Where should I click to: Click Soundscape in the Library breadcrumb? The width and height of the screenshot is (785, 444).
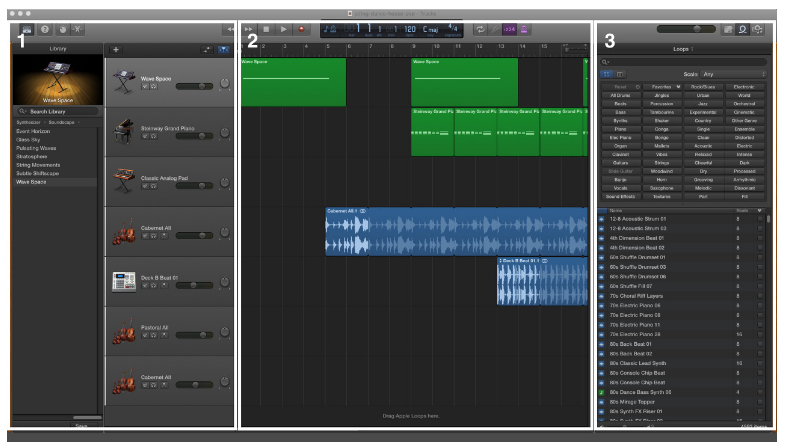61,122
